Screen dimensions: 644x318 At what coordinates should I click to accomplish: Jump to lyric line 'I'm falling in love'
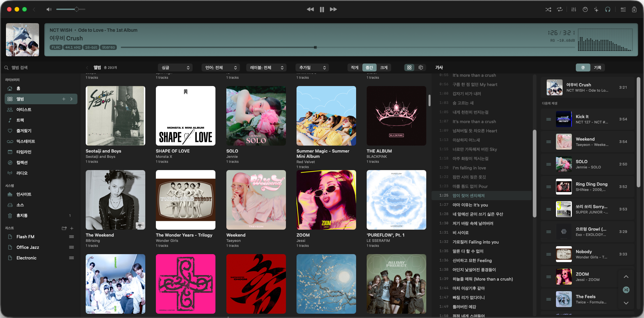point(469,168)
